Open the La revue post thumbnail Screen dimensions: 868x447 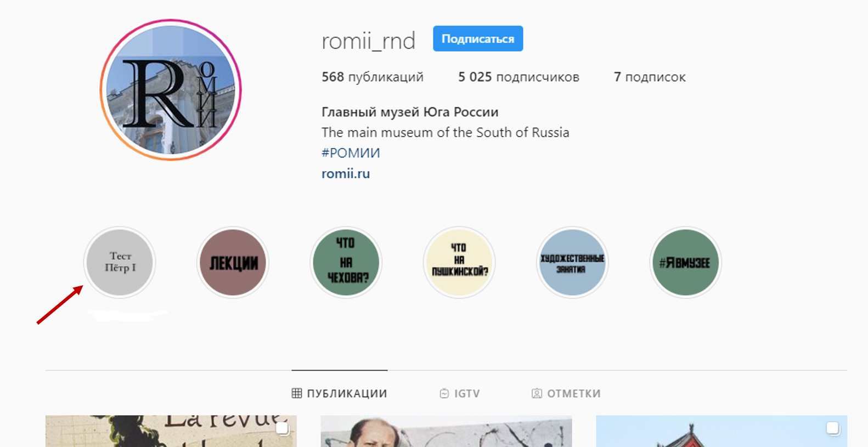171,431
